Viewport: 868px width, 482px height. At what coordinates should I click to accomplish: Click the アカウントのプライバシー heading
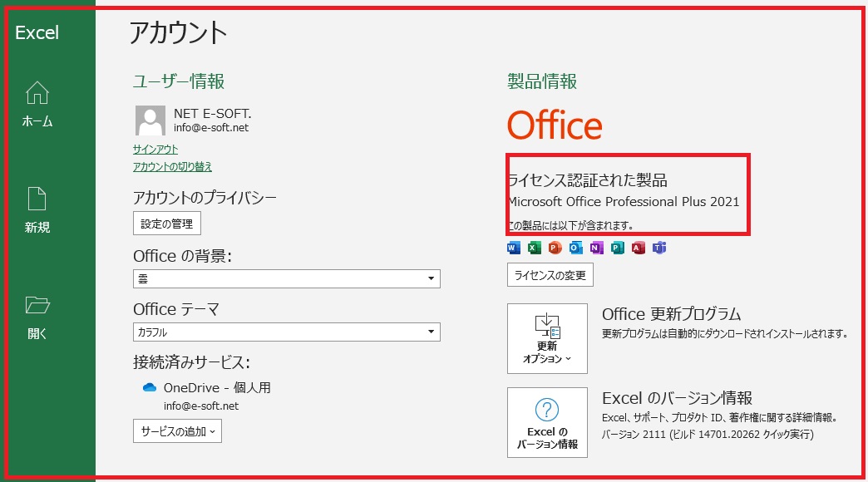click(205, 198)
